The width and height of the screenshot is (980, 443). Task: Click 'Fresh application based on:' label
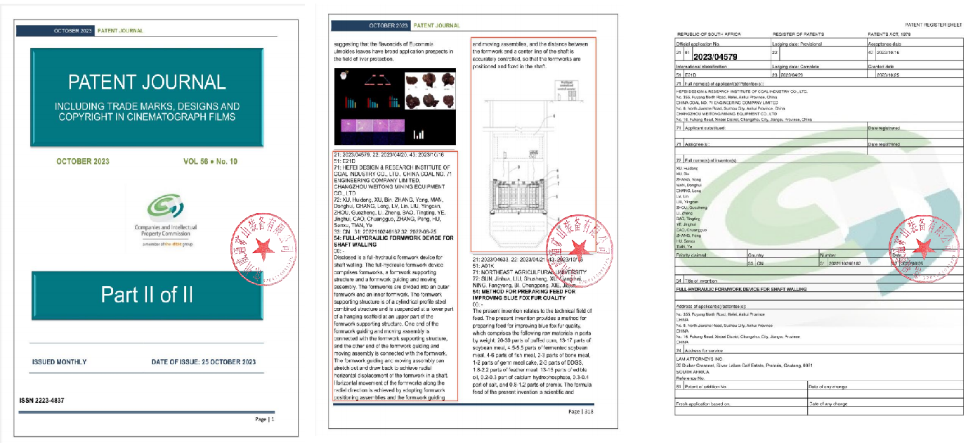coord(704,404)
